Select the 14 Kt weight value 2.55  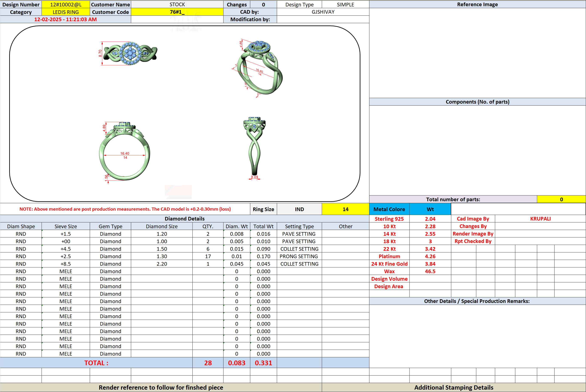coord(430,234)
